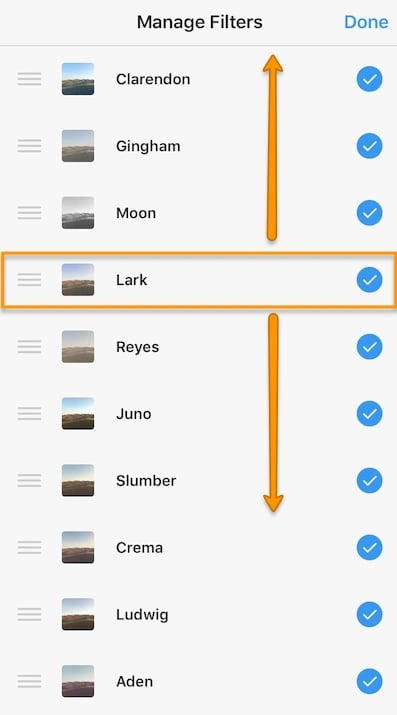Uncheck the Moon filter

(369, 213)
